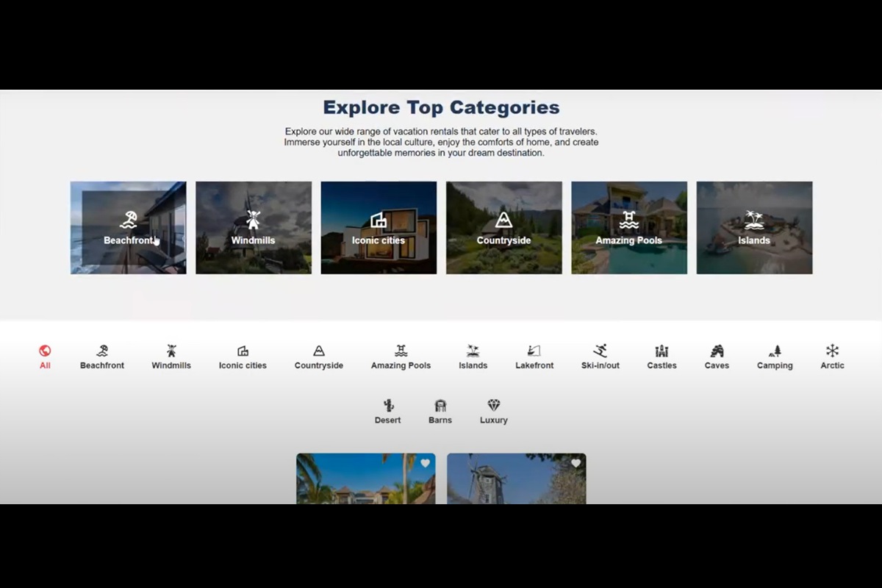Viewport: 882px width, 588px height.
Task: Click the Castles filter label
Action: point(661,365)
